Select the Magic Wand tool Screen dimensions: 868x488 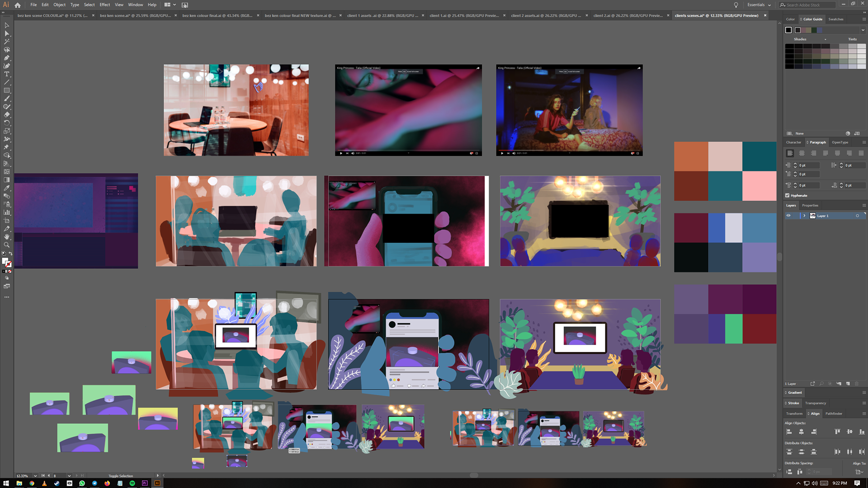click(x=7, y=42)
